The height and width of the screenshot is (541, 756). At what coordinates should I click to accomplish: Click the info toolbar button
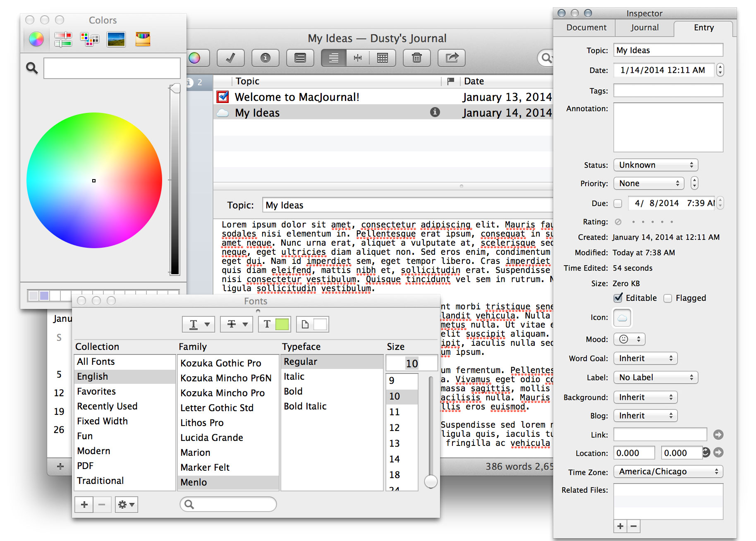click(266, 58)
